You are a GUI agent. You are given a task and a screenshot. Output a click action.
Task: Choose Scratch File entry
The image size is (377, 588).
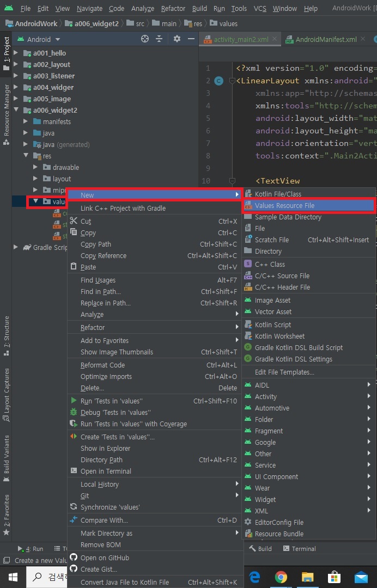pos(309,240)
